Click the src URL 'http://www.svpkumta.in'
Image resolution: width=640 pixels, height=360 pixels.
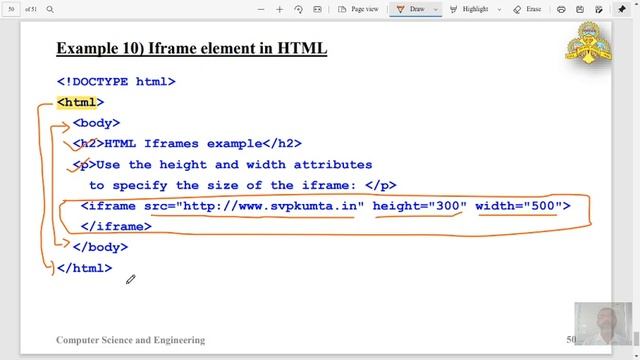coord(269,206)
